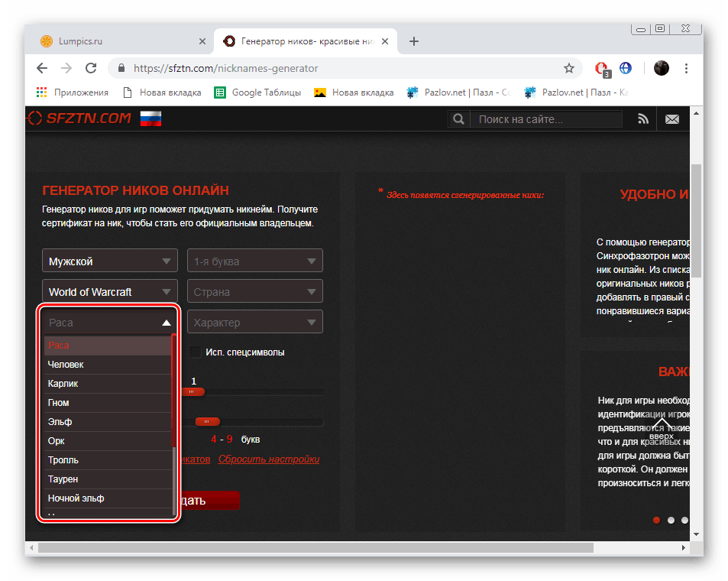The image size is (728, 581).
Task: Open the second Новая вкладка bookmark with picture icon
Action: coord(354,93)
